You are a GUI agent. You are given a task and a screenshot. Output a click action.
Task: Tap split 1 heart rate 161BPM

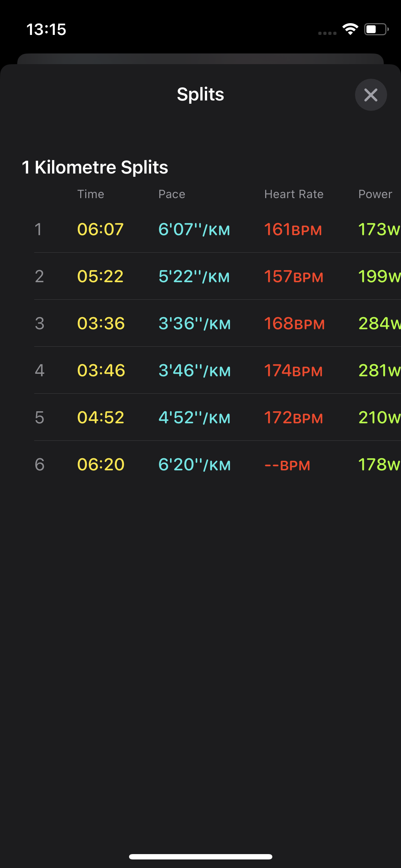[x=293, y=229]
